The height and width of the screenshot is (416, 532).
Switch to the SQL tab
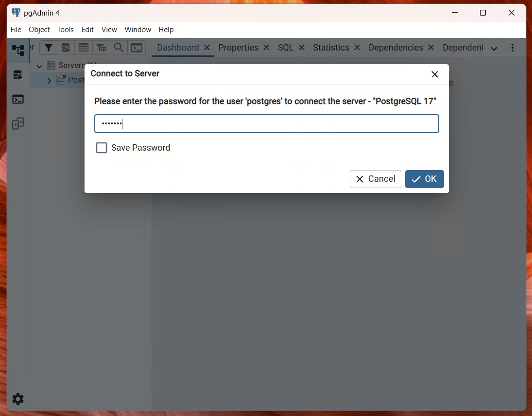286,48
